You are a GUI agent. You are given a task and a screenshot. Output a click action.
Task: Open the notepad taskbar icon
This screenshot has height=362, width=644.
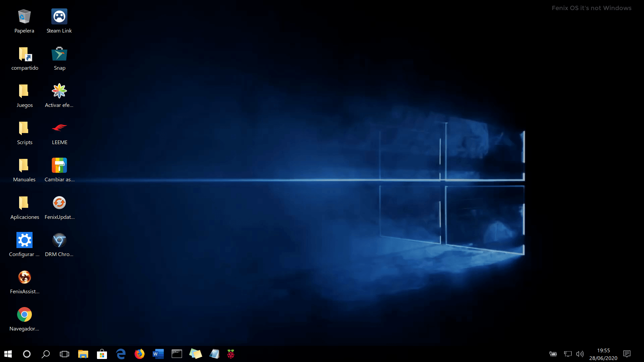pyautogui.click(x=214, y=354)
